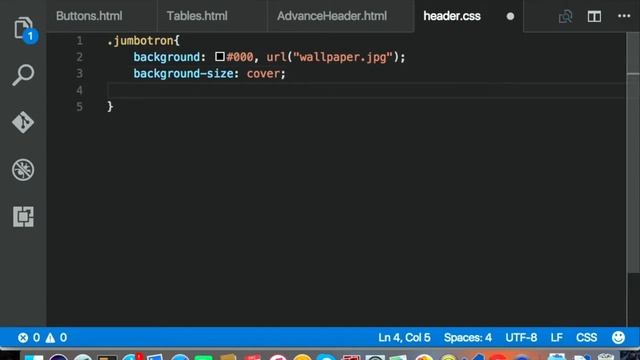
Task: Click the Open Preview icon in editor toolbar
Action: tap(565, 16)
